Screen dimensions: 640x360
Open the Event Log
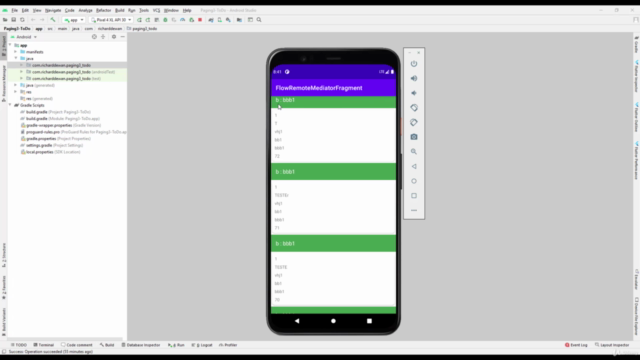point(576,345)
